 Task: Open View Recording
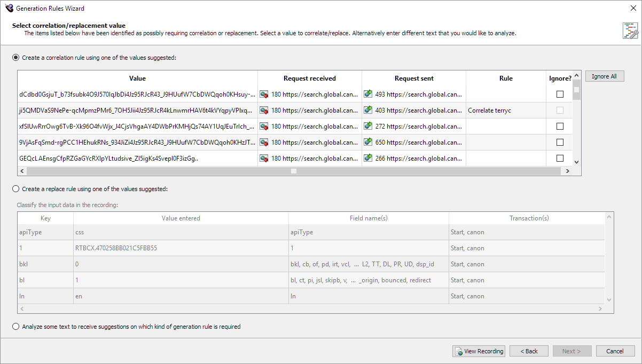pos(479,351)
